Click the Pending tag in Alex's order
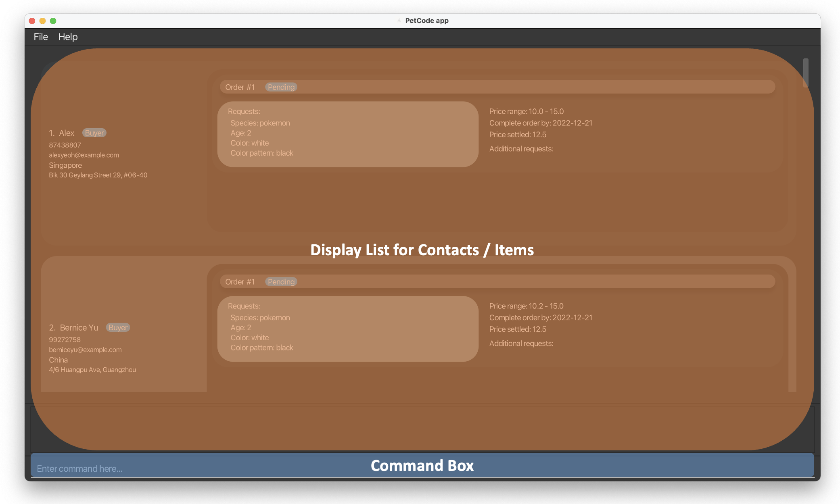840x504 pixels. (x=281, y=87)
